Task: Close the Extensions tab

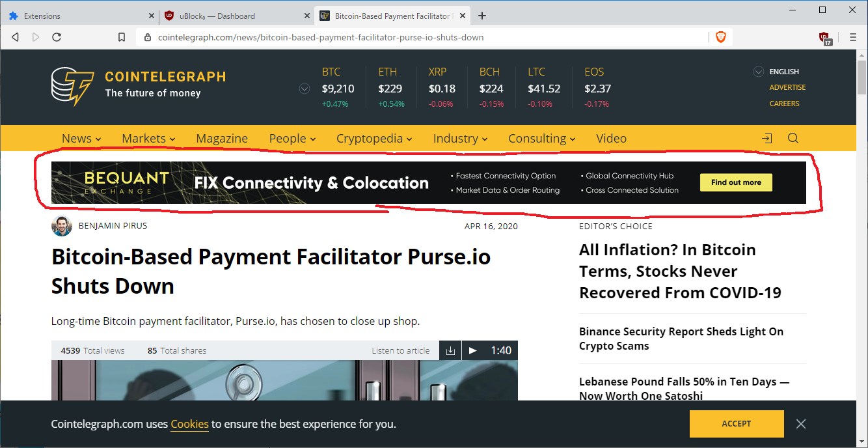Action: click(x=152, y=16)
